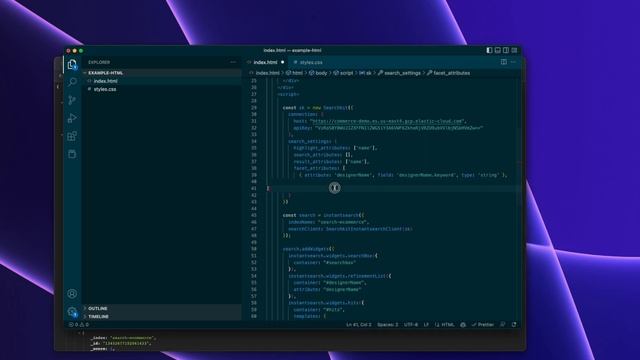Place cursor on 'facet_attributes' line 38

(x=319, y=168)
